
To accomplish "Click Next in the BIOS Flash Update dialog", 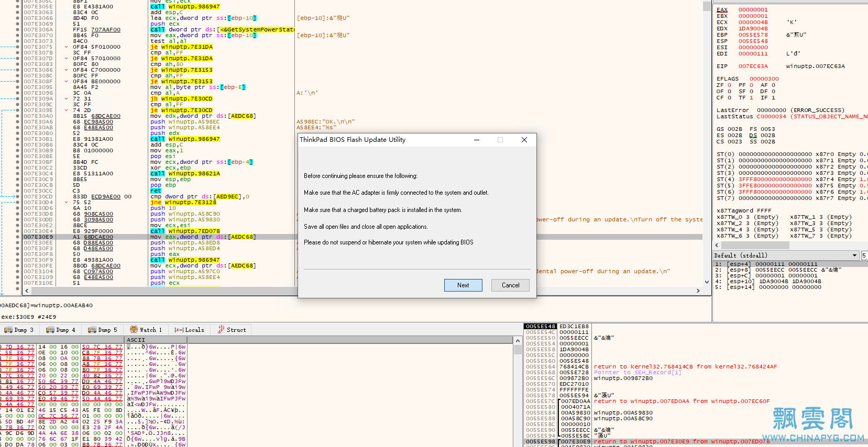I will pos(463,285).
